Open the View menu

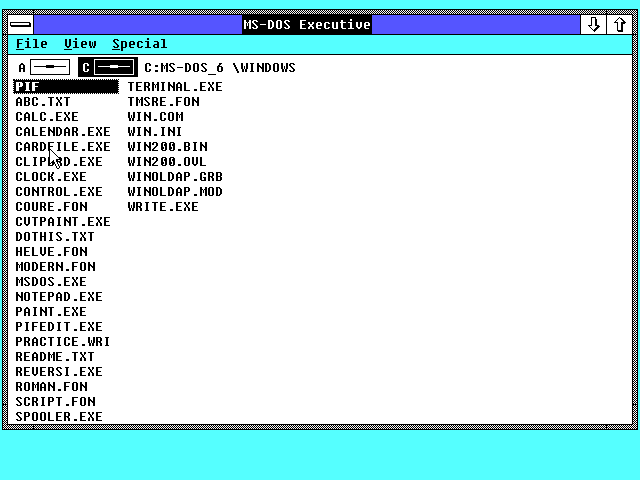pyautogui.click(x=80, y=44)
